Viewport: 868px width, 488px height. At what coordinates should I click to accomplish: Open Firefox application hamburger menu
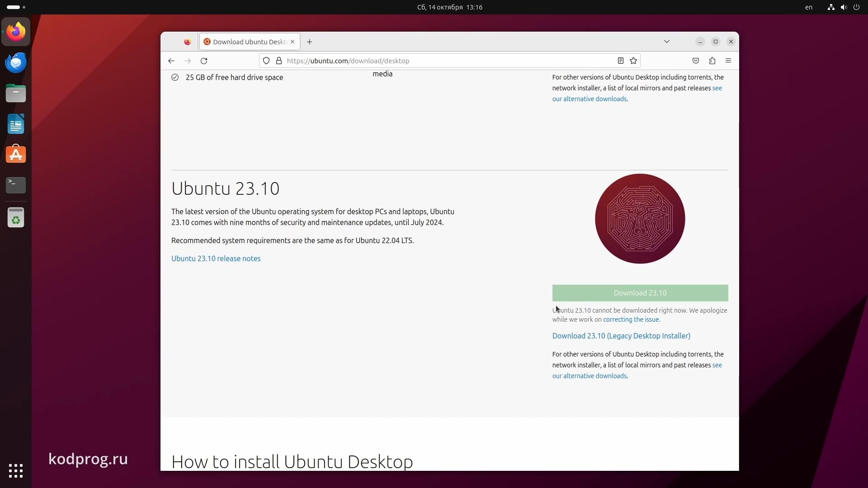point(728,61)
